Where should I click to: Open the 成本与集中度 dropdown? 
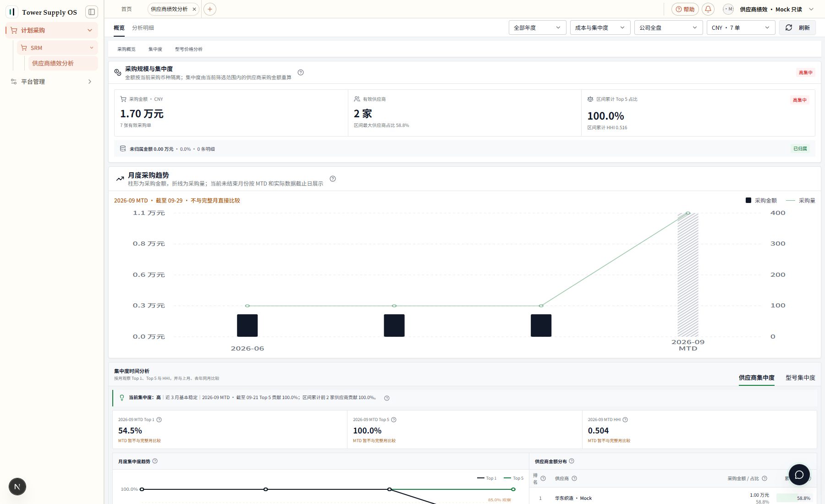(x=600, y=27)
